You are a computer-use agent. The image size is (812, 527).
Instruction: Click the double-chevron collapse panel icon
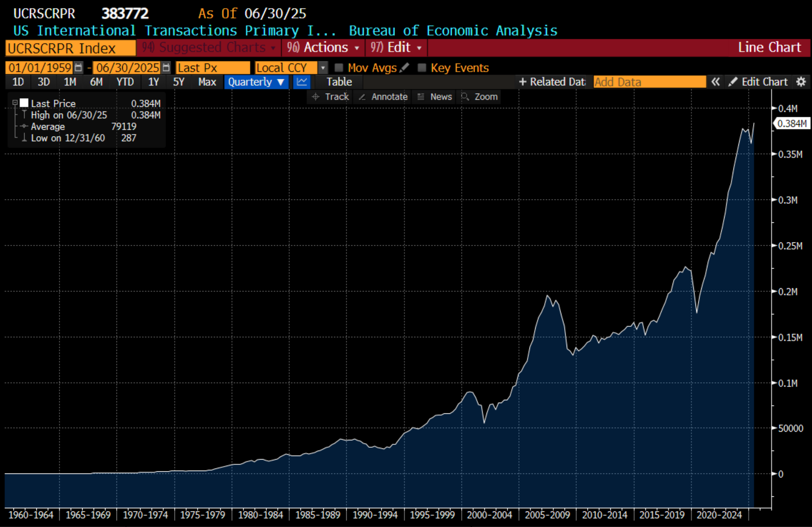715,82
